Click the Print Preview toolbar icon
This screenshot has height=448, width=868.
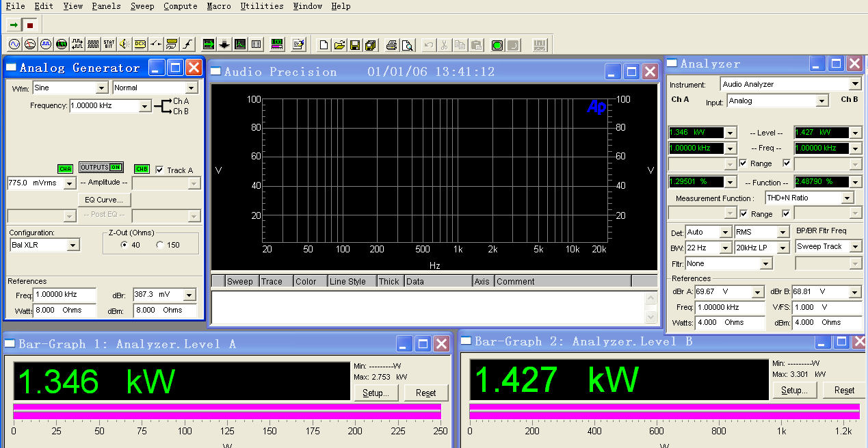coord(408,45)
